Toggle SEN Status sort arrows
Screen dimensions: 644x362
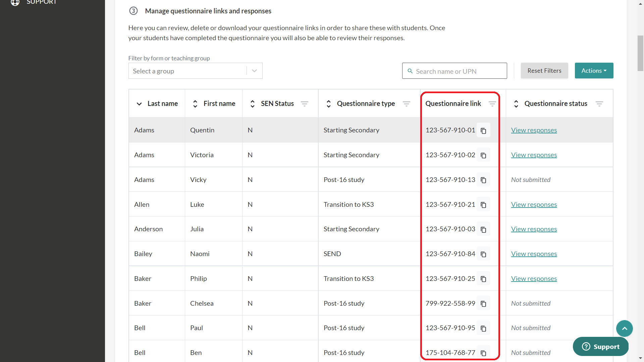tap(253, 104)
